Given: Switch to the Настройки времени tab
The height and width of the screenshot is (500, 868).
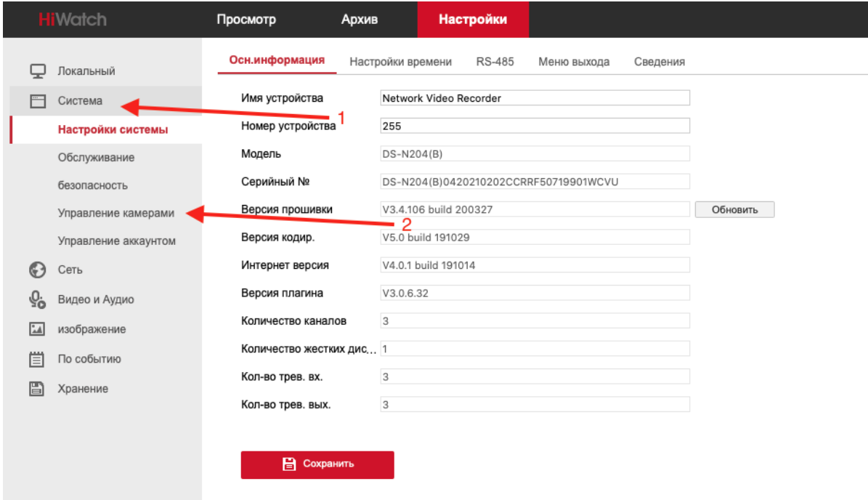Looking at the screenshot, I should point(400,62).
